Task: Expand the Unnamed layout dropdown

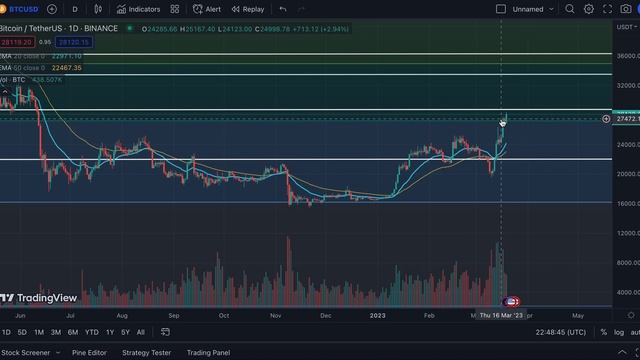Action: coord(533,9)
